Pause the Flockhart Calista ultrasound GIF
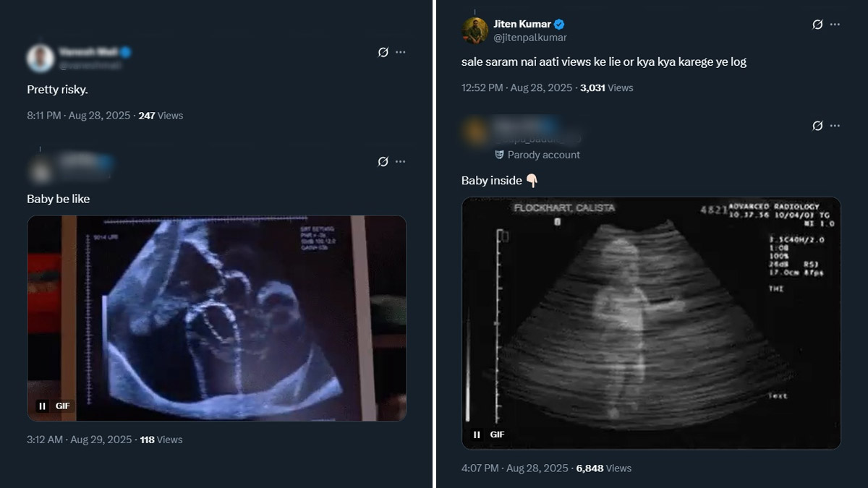Image resolution: width=868 pixels, height=488 pixels. coord(477,435)
